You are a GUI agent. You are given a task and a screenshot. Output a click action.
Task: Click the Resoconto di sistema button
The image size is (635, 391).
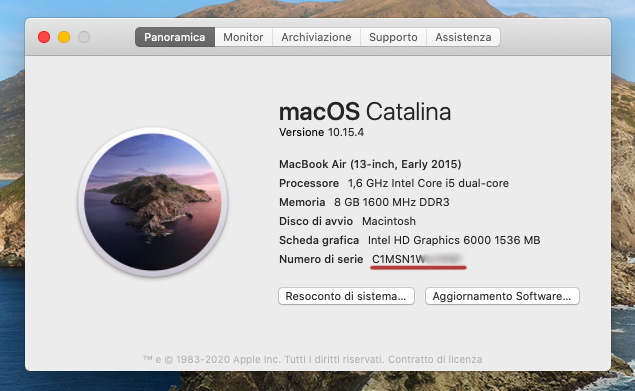(x=346, y=296)
